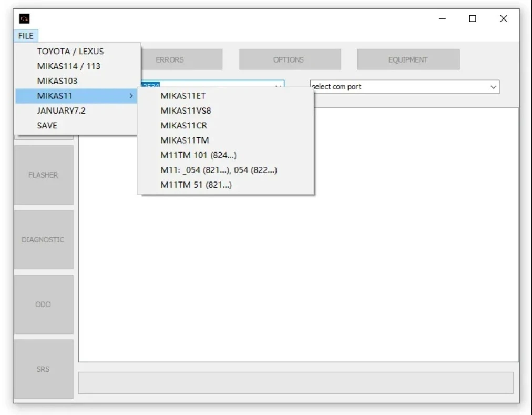Select MIKAS11TM submenu entry
532x415 pixels.
pos(226,140)
